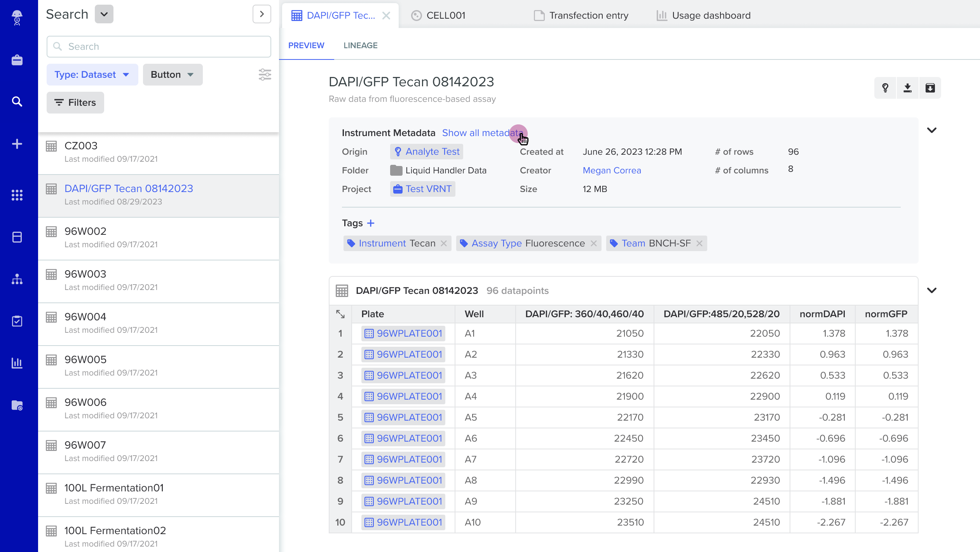
Task: Remove the Instrument Tecan tag
Action: (444, 243)
